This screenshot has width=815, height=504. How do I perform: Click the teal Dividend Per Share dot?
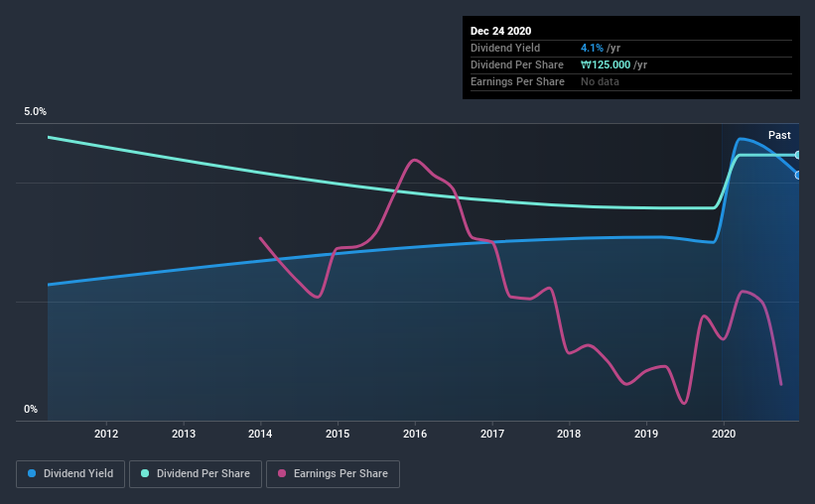point(145,474)
